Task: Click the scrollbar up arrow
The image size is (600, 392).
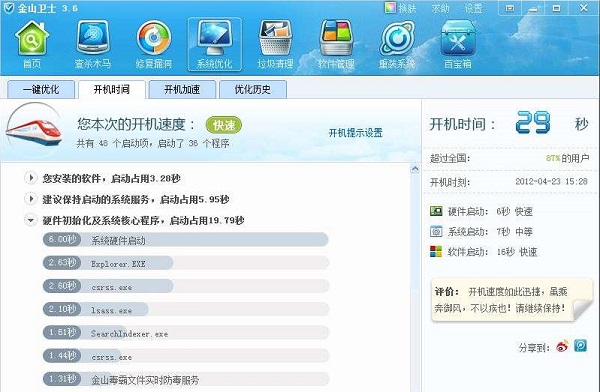Action: tap(415, 169)
